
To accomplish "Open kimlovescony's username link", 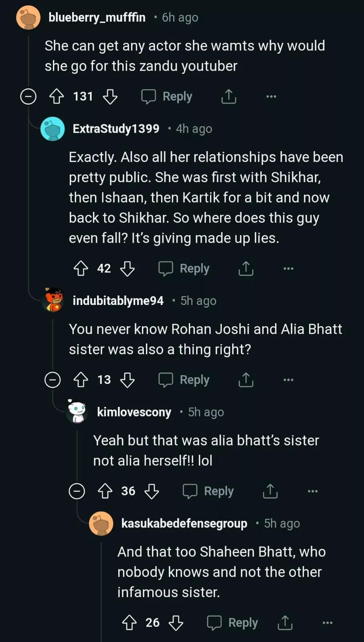I will coord(134,412).
